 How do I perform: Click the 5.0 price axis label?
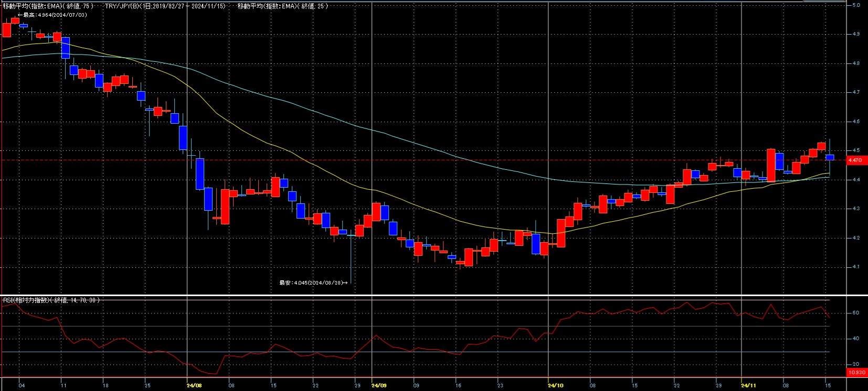pyautogui.click(x=856, y=5)
